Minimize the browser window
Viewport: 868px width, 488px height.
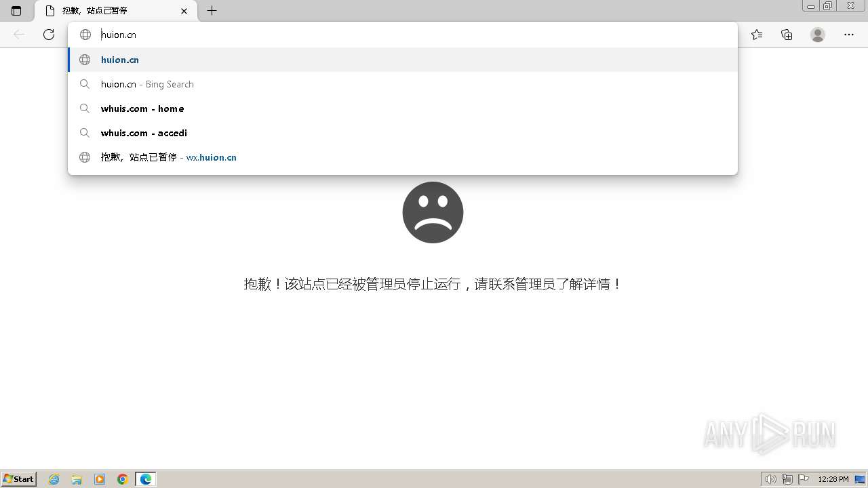tap(811, 6)
